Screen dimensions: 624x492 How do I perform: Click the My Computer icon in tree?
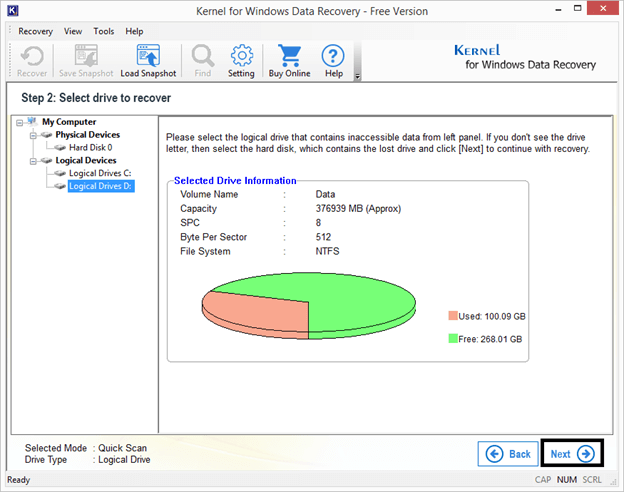[32, 121]
